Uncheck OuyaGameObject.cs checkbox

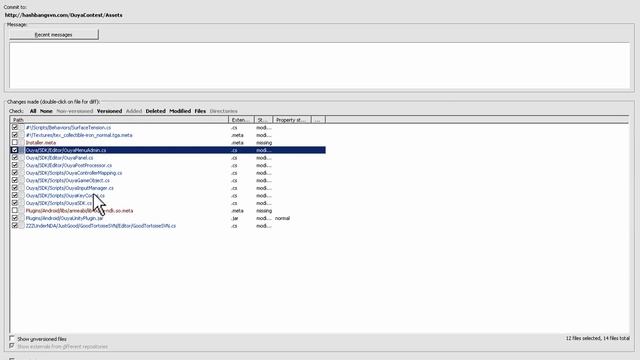(x=15, y=180)
